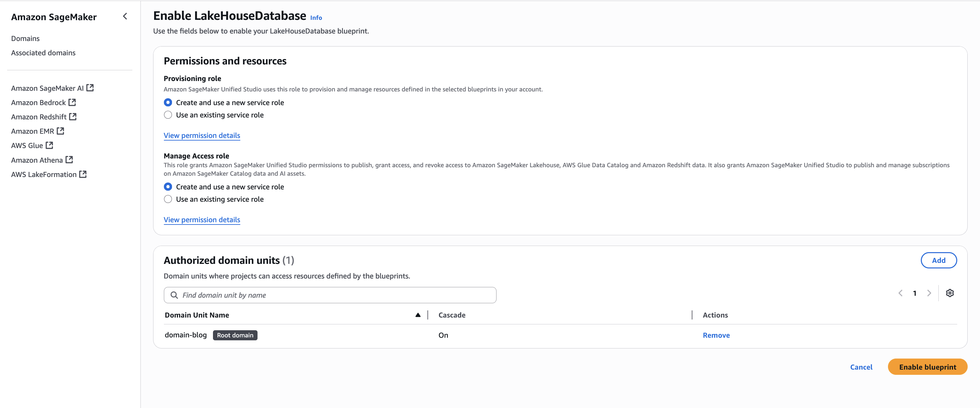Screen dimensions: 980x408
Task: Click external link icon beside AWS Glue
Action: [x=49, y=145]
